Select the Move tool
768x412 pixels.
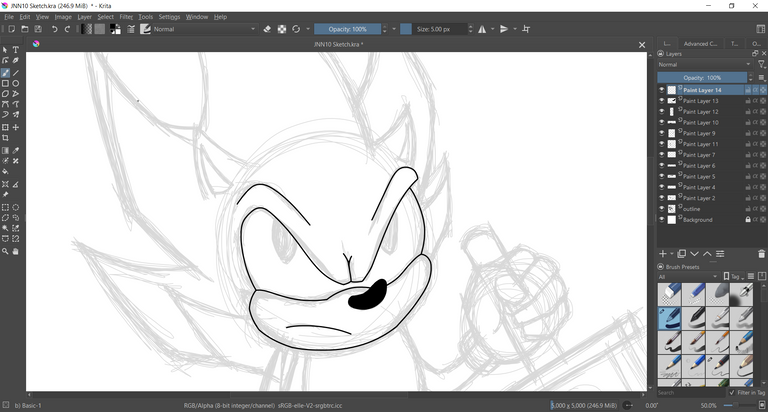point(16,127)
